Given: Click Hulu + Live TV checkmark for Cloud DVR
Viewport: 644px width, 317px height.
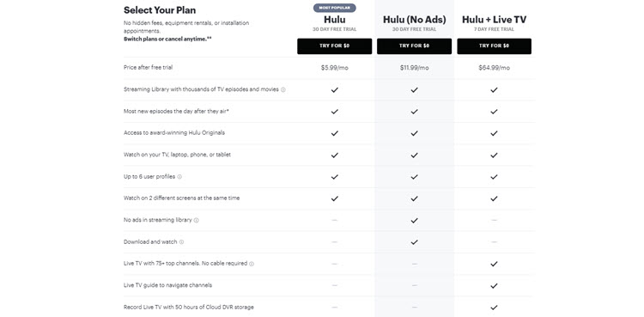Looking at the screenshot, I should tap(494, 308).
